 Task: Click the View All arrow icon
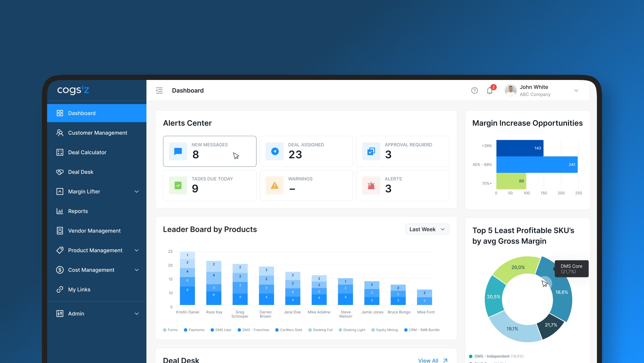445,360
